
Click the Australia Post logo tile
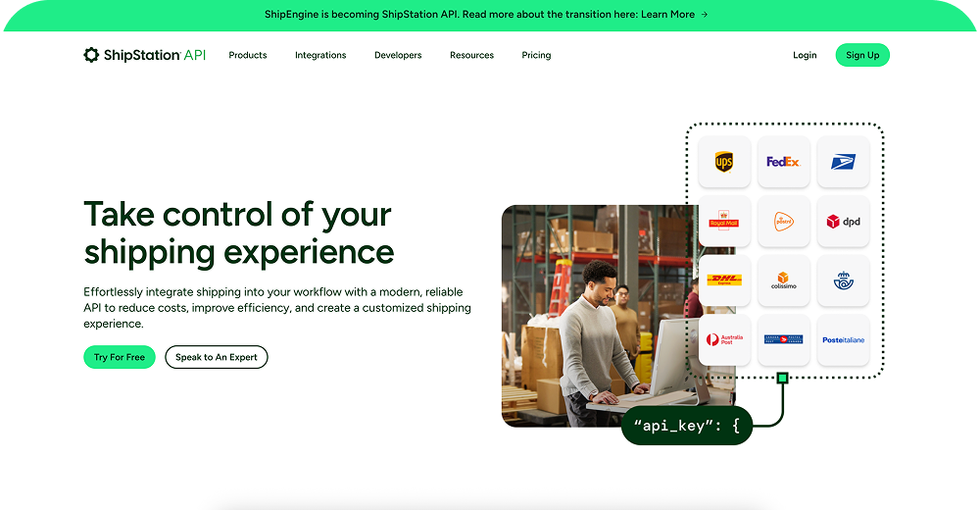click(724, 340)
